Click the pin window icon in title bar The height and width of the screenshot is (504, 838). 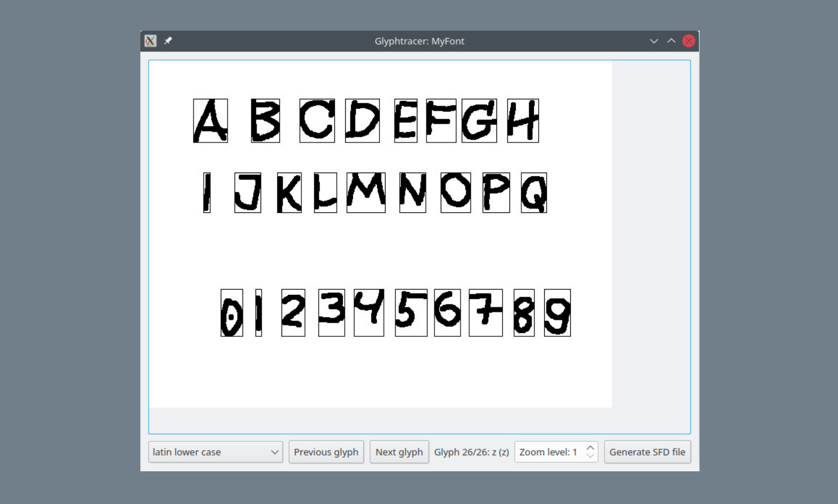[x=168, y=41]
